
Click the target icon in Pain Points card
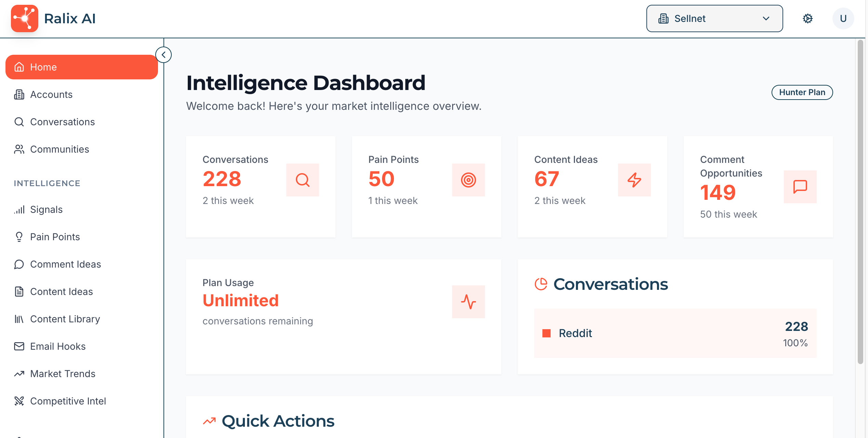(x=468, y=180)
